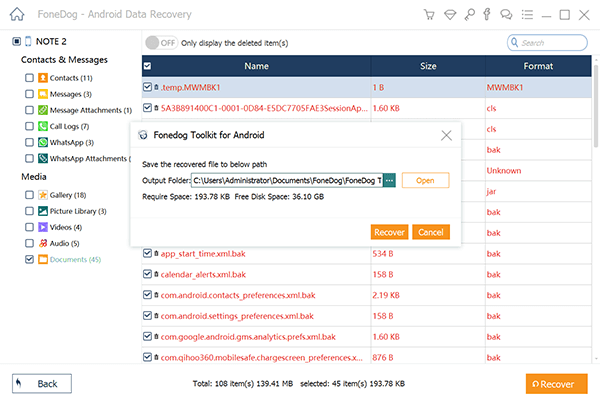
Task: Click the Messages category icon
Action: (43, 94)
